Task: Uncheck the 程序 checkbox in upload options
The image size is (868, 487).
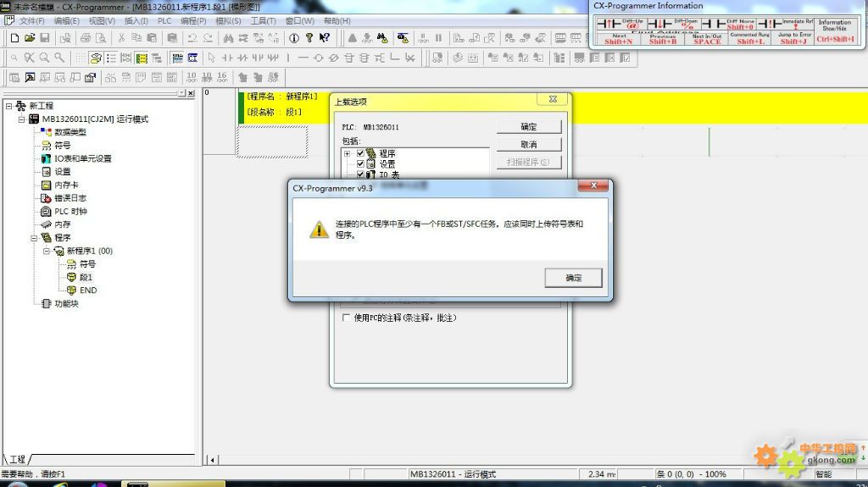Action: coord(360,153)
